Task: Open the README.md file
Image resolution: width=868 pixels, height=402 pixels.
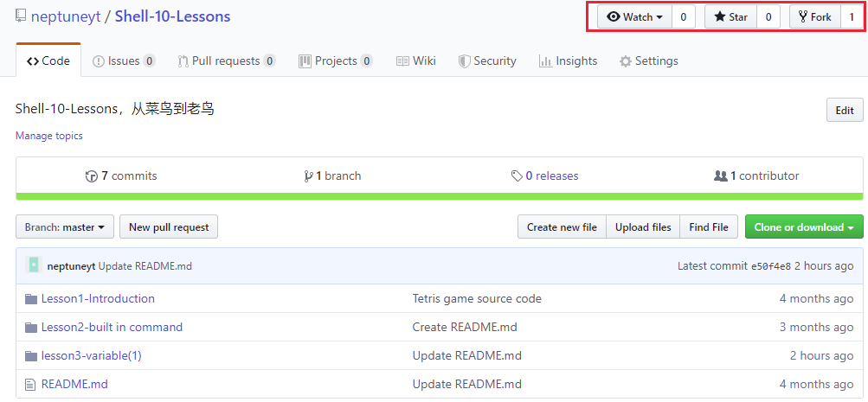Action: pos(74,384)
